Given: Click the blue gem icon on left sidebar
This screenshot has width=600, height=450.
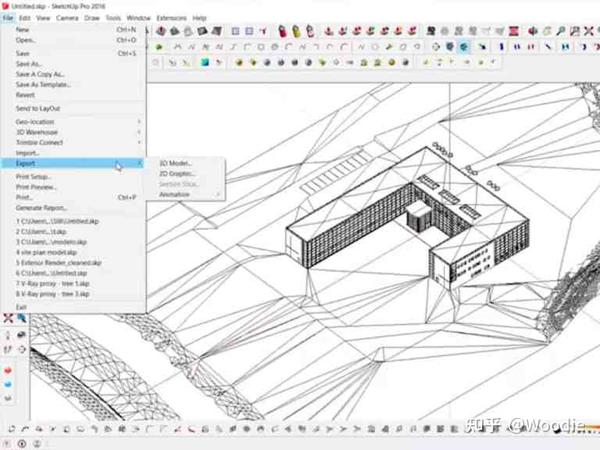Looking at the screenshot, I should tap(8, 384).
